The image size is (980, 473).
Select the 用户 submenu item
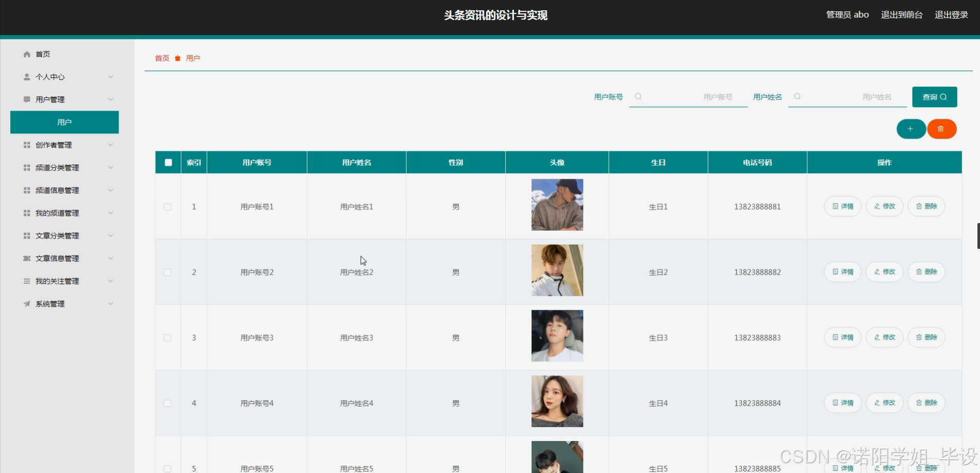tap(64, 122)
